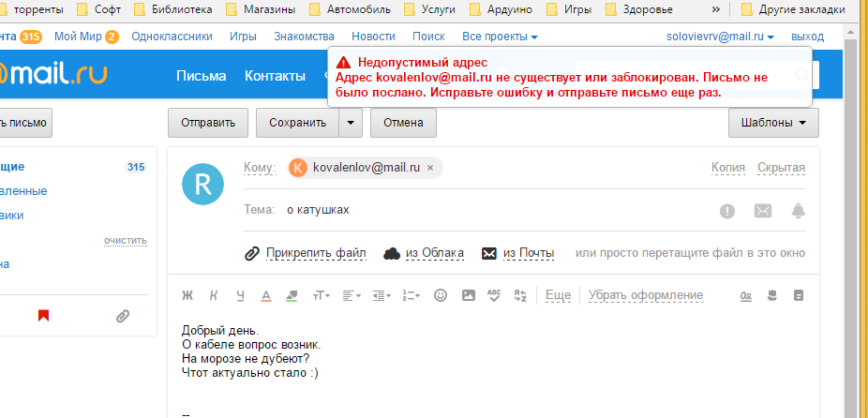868x418 pixels.
Task: Open Новости in the top menu
Action: (x=374, y=37)
